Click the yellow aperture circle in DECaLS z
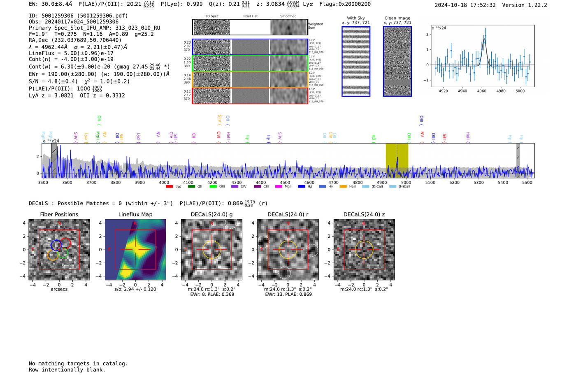Screen dimensions: 576x392 [364, 250]
